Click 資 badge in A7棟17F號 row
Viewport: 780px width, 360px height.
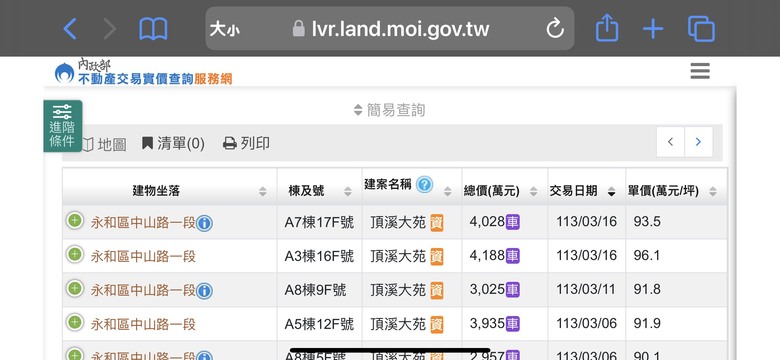[437, 223]
